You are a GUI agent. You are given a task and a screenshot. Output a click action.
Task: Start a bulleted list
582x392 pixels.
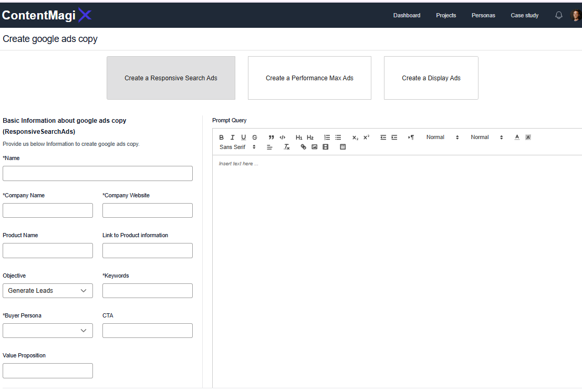coord(338,137)
